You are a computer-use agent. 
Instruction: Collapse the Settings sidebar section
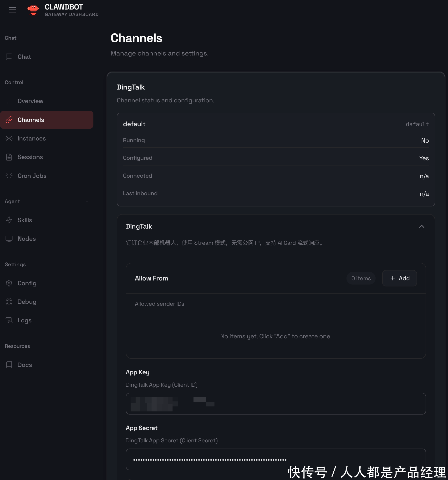[x=87, y=264]
